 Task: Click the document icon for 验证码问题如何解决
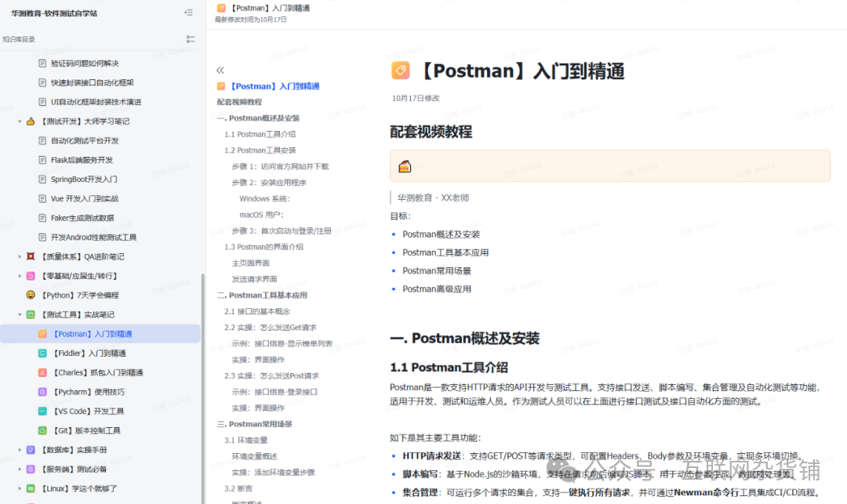coord(42,63)
